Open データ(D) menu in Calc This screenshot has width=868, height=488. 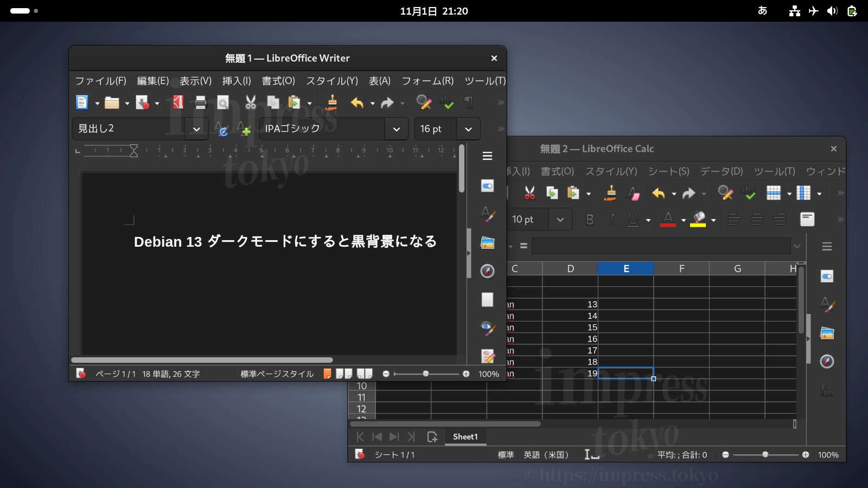coord(722,171)
